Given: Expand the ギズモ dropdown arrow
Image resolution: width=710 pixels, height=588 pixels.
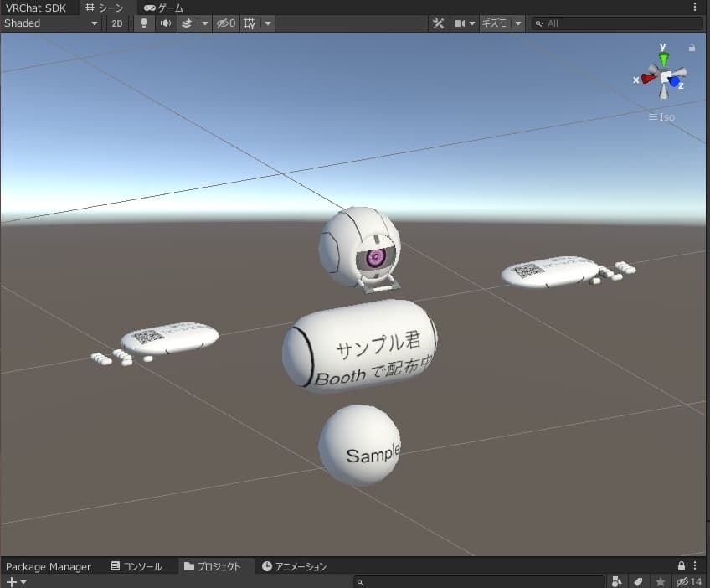Looking at the screenshot, I should coord(518,23).
